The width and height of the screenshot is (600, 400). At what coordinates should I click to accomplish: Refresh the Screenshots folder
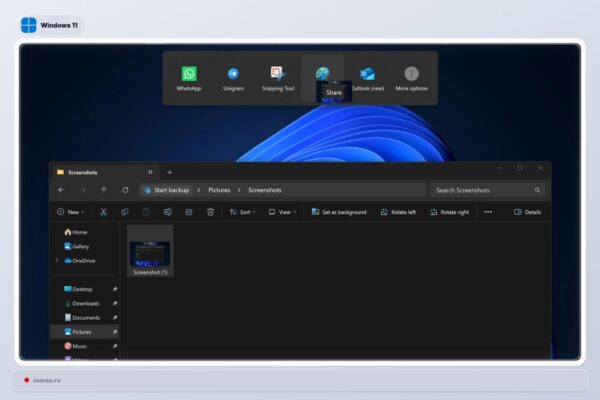(x=125, y=190)
